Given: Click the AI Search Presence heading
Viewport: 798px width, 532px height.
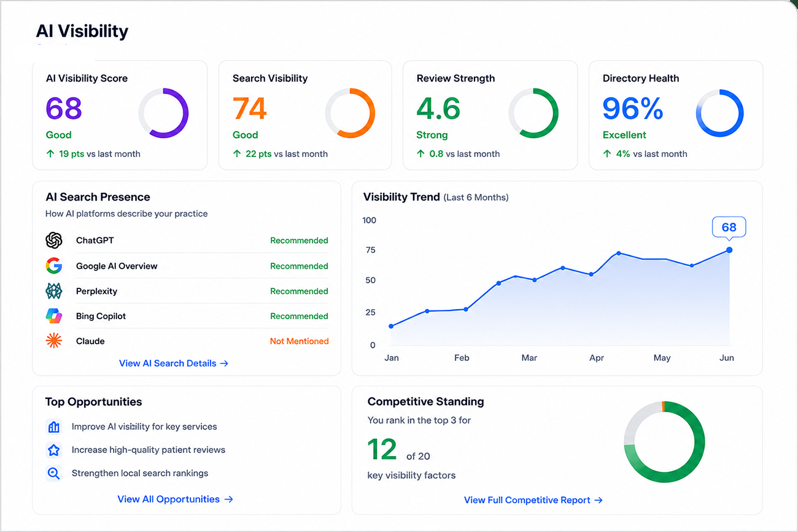Looking at the screenshot, I should 98,197.
